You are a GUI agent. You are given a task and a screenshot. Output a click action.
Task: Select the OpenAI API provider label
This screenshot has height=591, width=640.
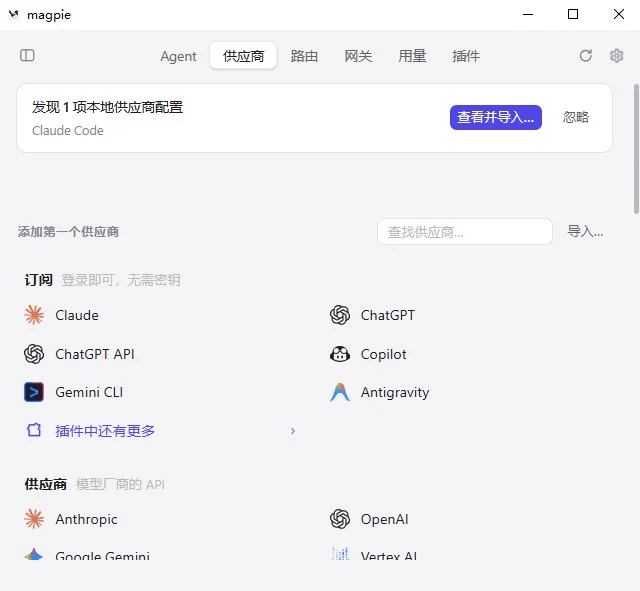click(x=384, y=519)
